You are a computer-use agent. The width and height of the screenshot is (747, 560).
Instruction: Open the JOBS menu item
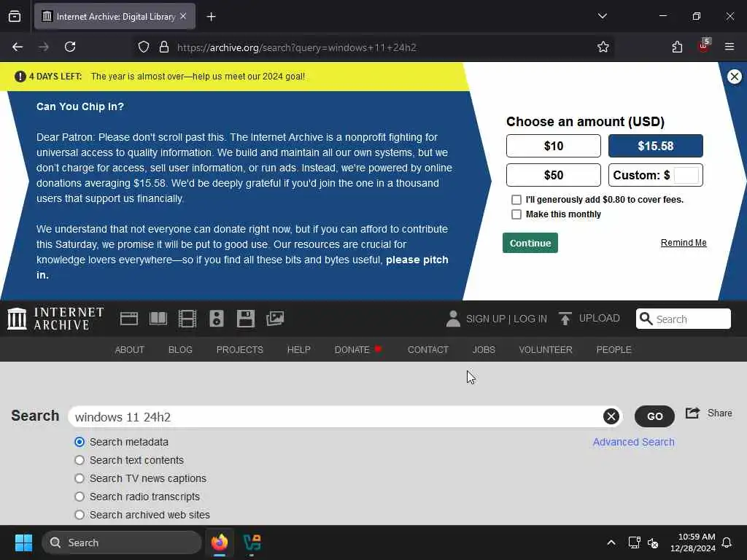coord(484,349)
